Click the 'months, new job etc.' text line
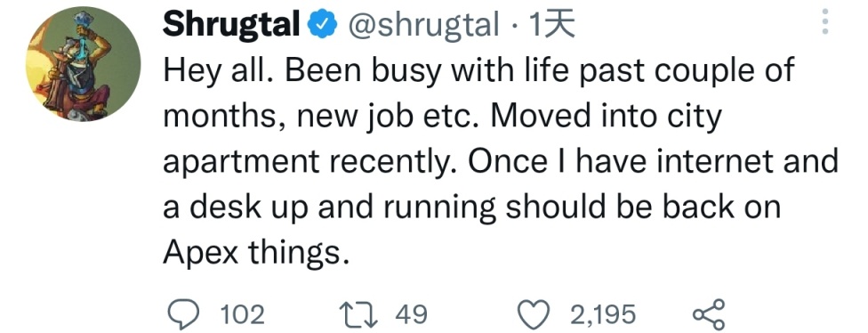 click(443, 118)
